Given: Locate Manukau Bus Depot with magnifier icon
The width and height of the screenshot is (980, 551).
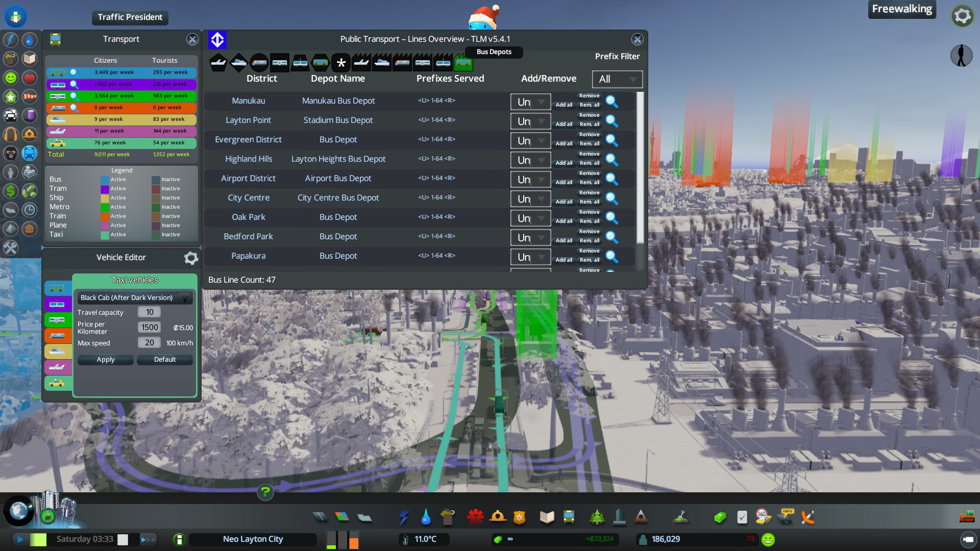Looking at the screenshot, I should [612, 102].
